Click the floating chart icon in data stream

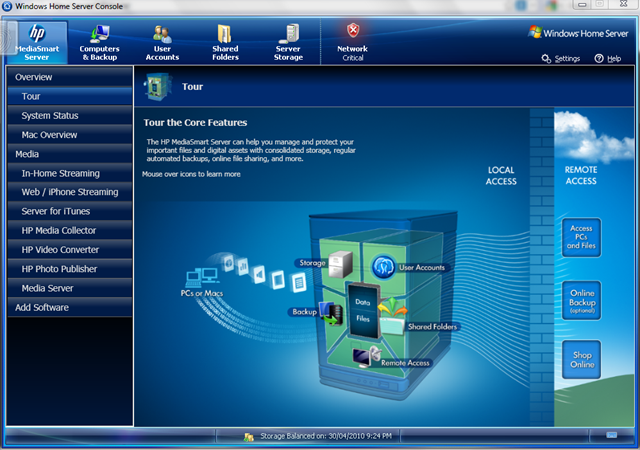point(243,267)
